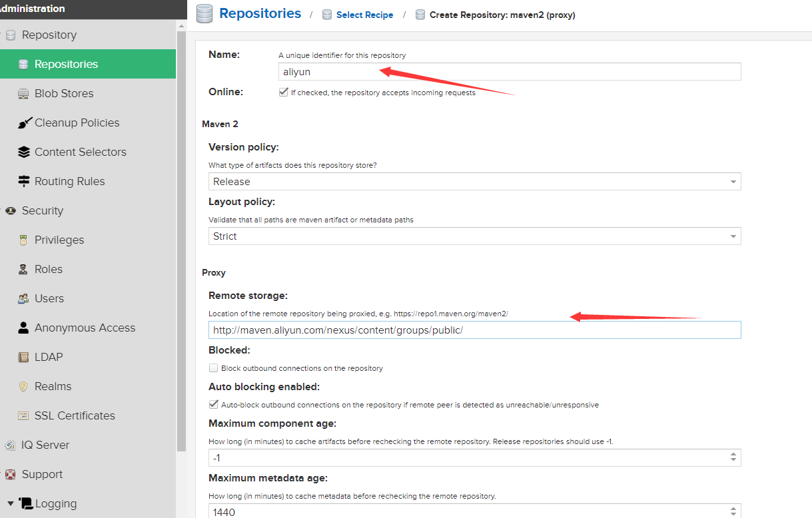Click the Maximum metadata age field
The image size is (812, 518).
[x=468, y=511]
